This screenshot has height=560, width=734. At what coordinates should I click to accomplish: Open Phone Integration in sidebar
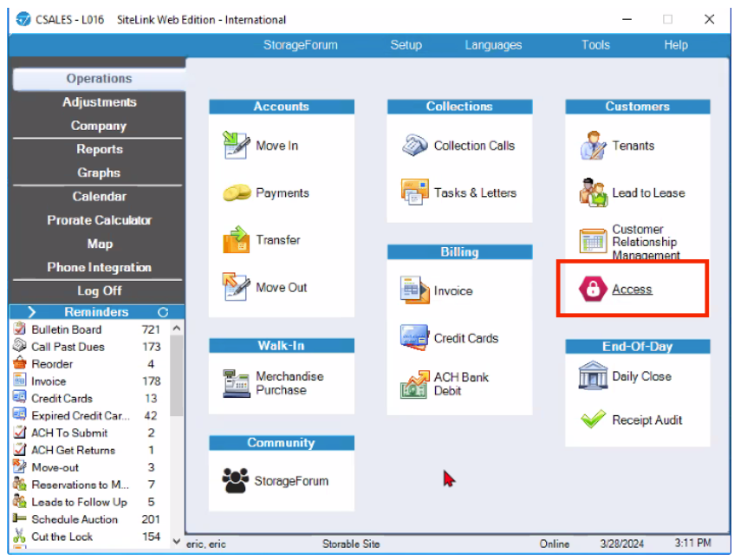point(100,267)
